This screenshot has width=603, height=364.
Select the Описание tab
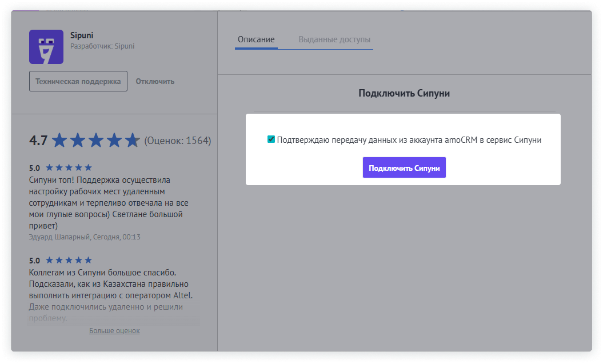click(257, 39)
